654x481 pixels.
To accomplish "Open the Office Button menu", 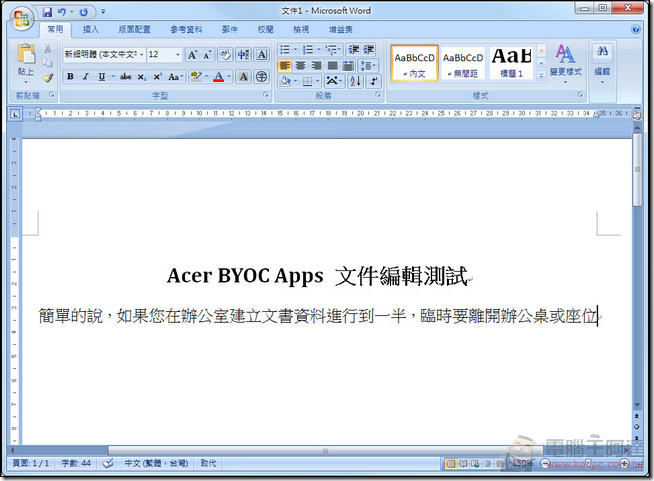I will coord(21,18).
